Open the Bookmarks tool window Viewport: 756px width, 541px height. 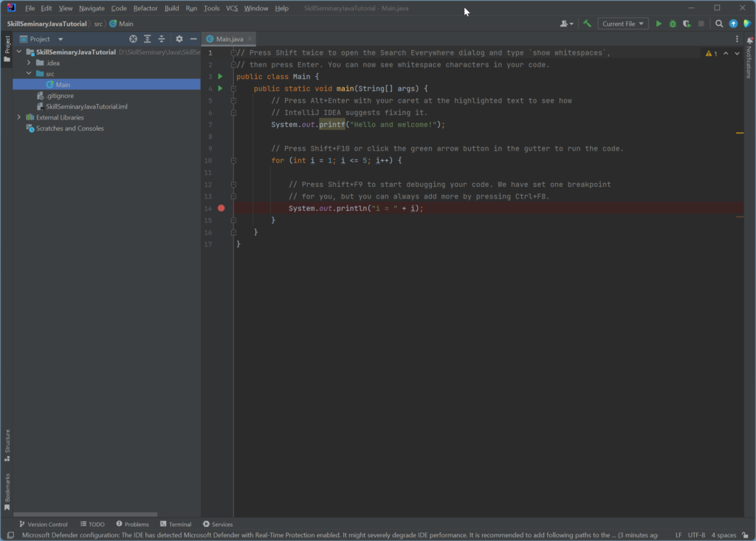[x=7, y=492]
